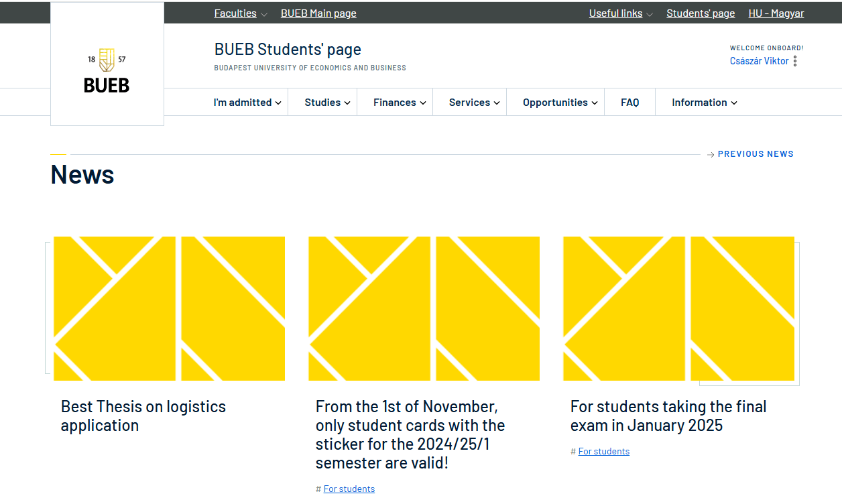The image size is (842, 504).
Task: Click the arrow icon before Previous News
Action: [711, 155]
